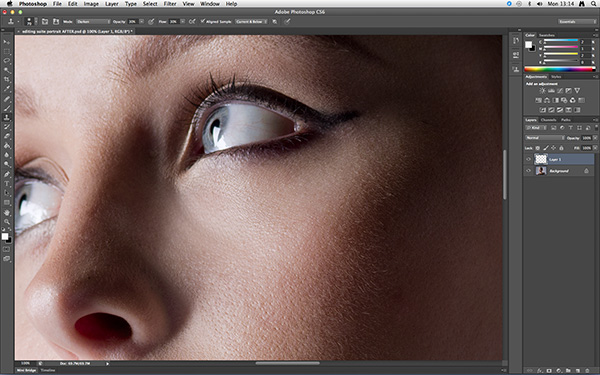The height and width of the screenshot is (375, 600).
Task: Select the Hand tool
Action: 7,212
